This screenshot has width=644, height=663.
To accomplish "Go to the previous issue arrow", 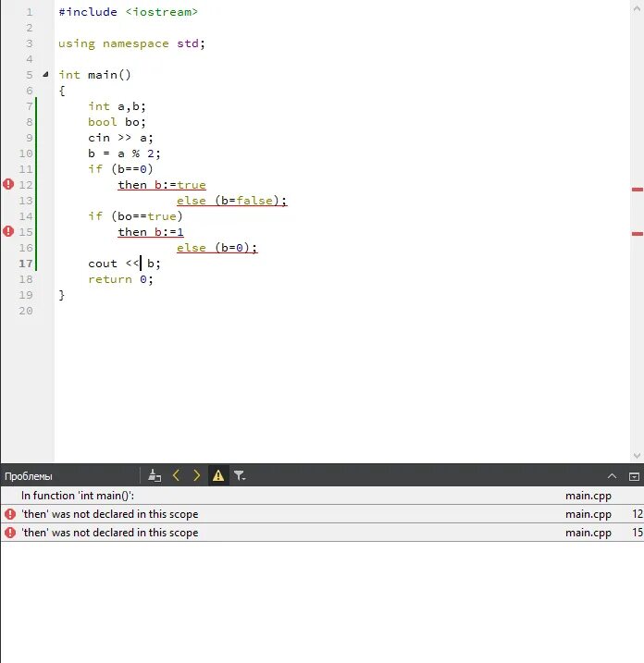I will (177, 475).
